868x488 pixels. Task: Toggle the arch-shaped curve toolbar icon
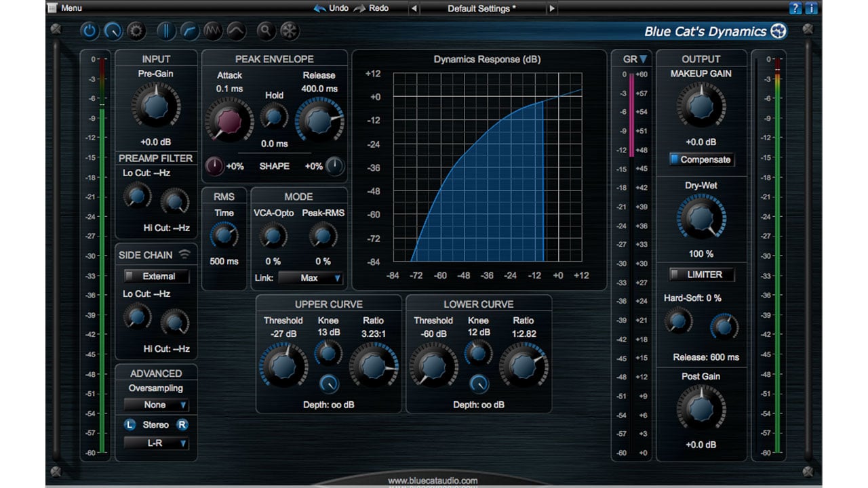(x=236, y=30)
